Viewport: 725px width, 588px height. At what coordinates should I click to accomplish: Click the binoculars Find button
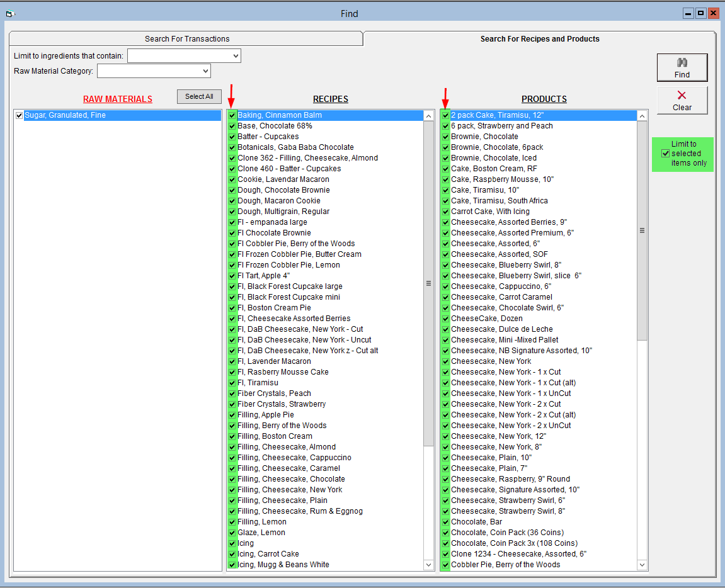(x=682, y=67)
